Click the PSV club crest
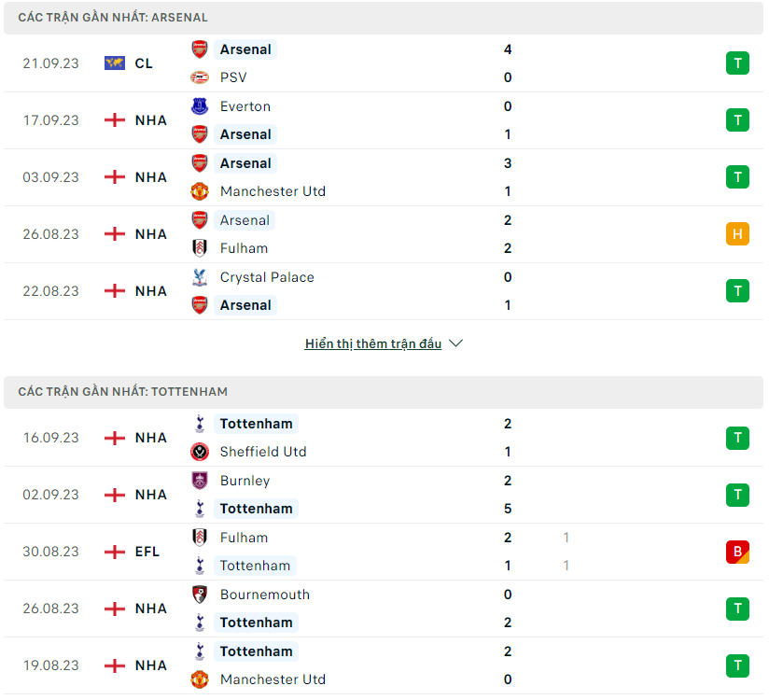Viewport: 769px width, 700px height. (x=200, y=77)
